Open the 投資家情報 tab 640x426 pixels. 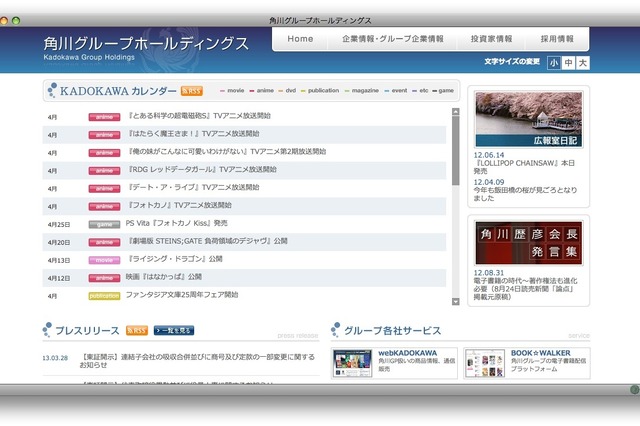491,39
